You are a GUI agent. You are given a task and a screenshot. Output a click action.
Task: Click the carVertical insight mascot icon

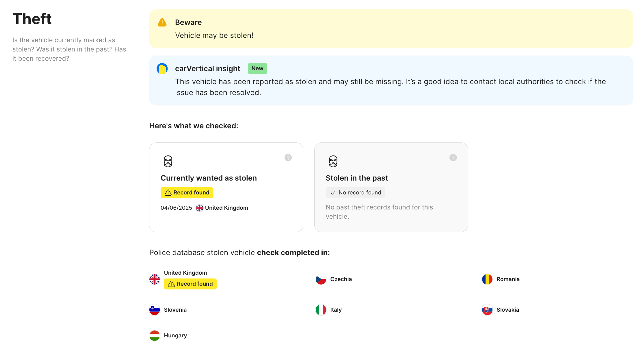point(162,68)
